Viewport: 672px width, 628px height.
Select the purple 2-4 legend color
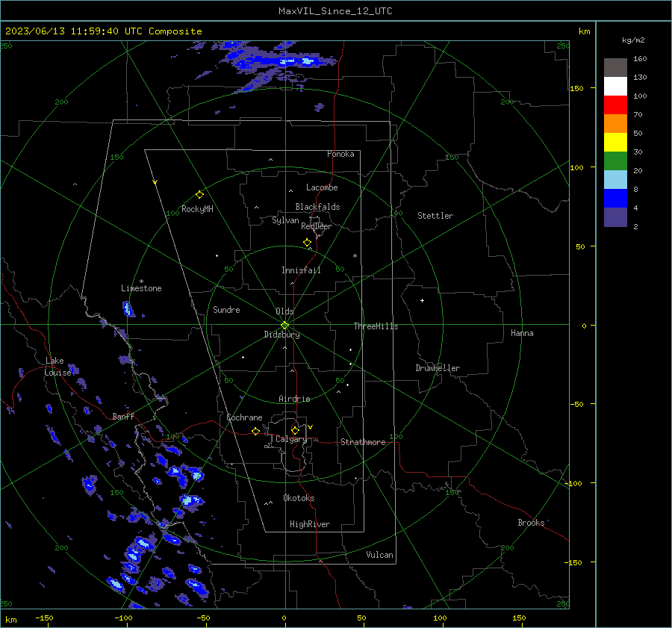click(x=615, y=217)
